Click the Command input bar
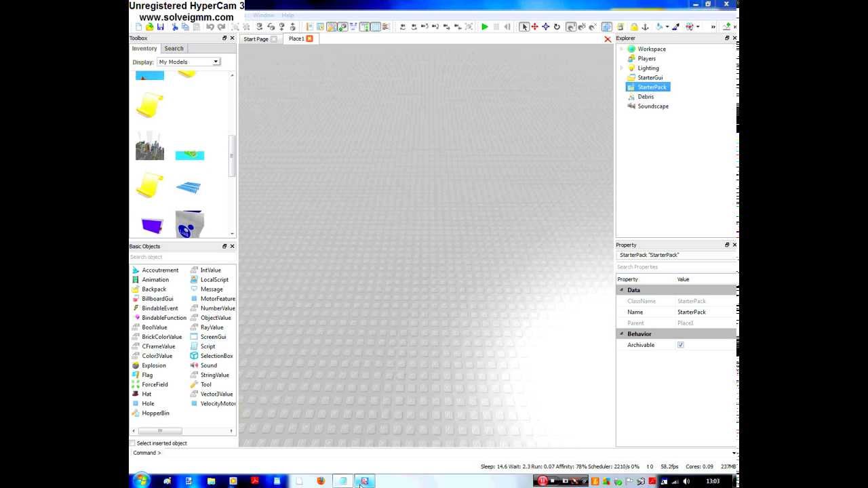This screenshot has height=488, width=868. [x=446, y=453]
